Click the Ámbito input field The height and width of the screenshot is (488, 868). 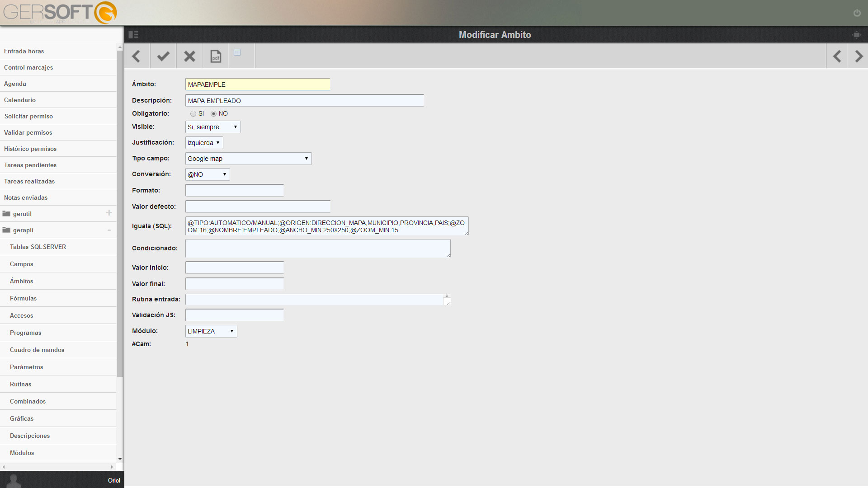[258, 84]
